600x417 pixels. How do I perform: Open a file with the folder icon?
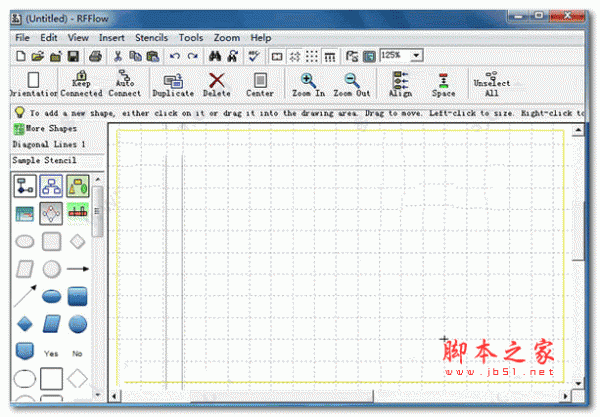coord(38,56)
